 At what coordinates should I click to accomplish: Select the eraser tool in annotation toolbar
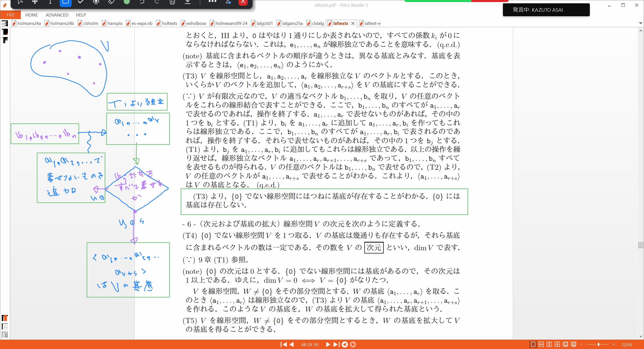[x=111, y=2]
